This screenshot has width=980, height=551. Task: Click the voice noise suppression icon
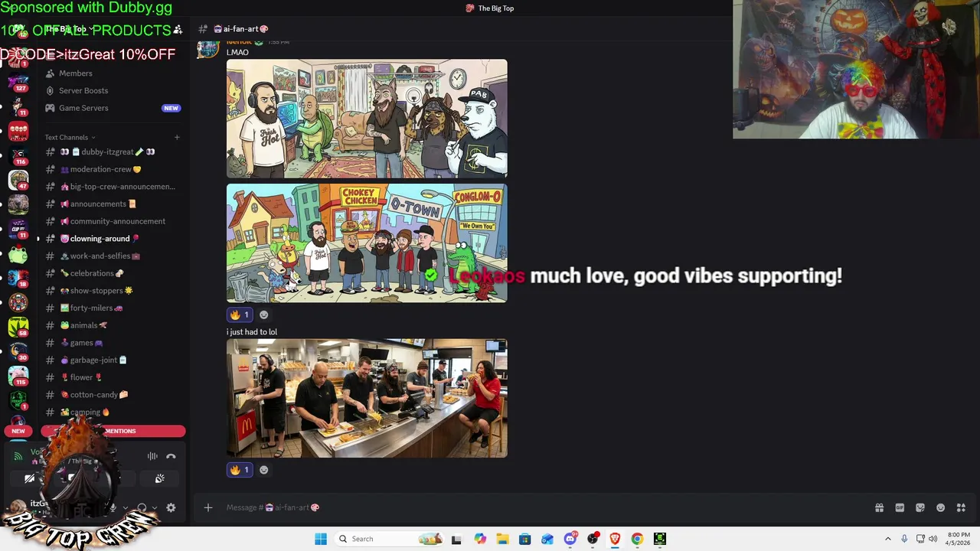[x=152, y=456]
